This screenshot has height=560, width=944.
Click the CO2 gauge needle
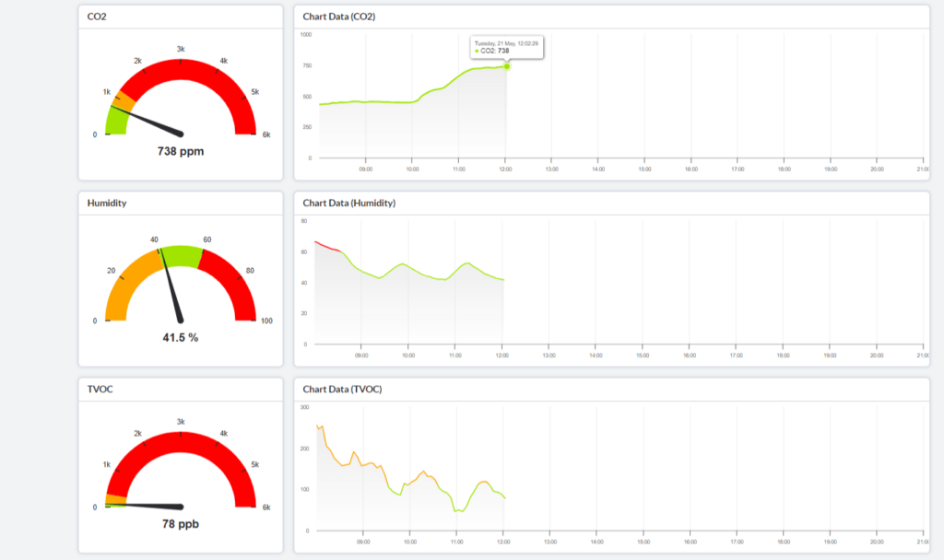(x=152, y=122)
